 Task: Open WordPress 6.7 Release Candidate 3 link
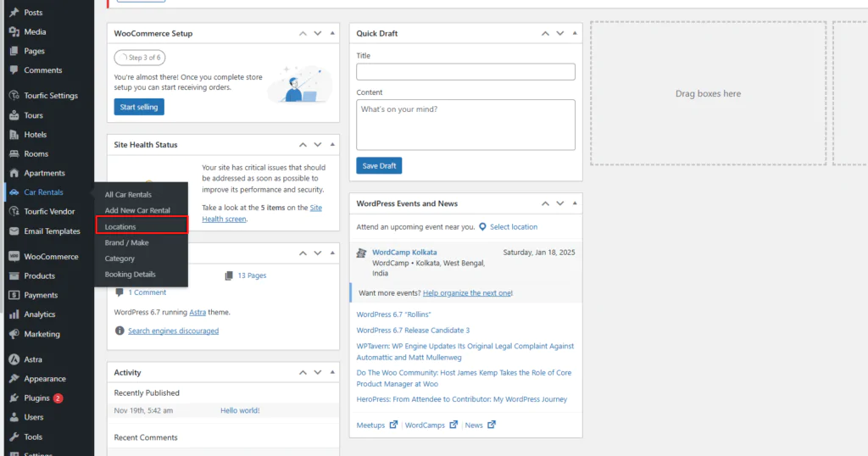413,331
